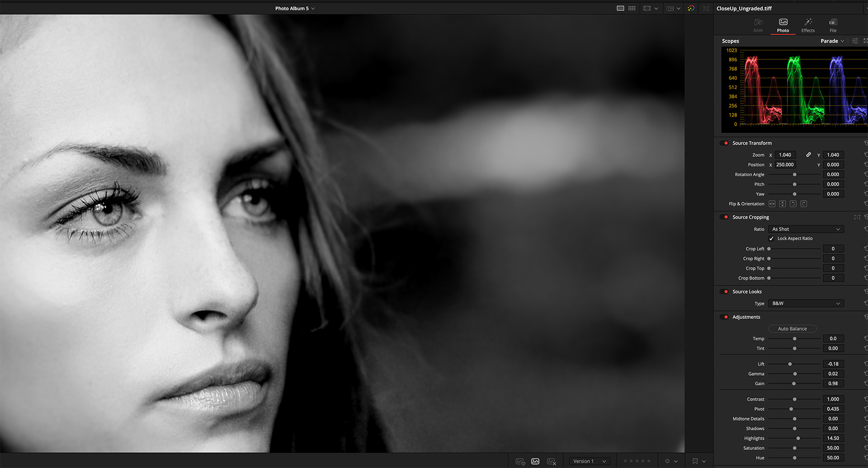Click the crop overlay icon in Source Cropping
868x468 pixels.
pos(857,217)
